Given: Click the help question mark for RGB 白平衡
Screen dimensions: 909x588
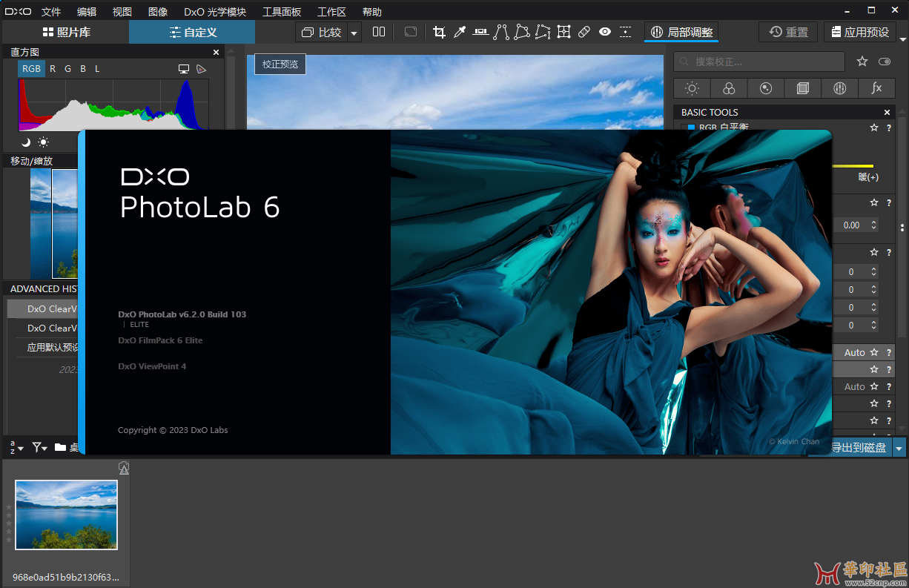Looking at the screenshot, I should point(889,128).
